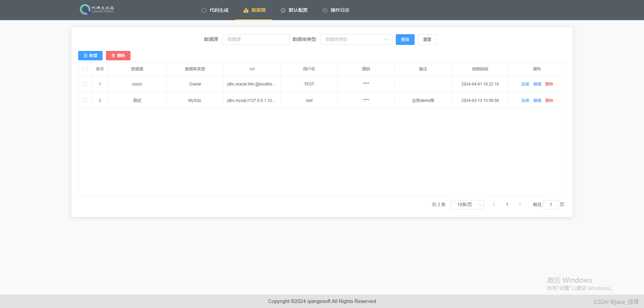Click the 2024-04-01 16:22:10 timestamp
The image size is (644, 308).
pos(480,84)
